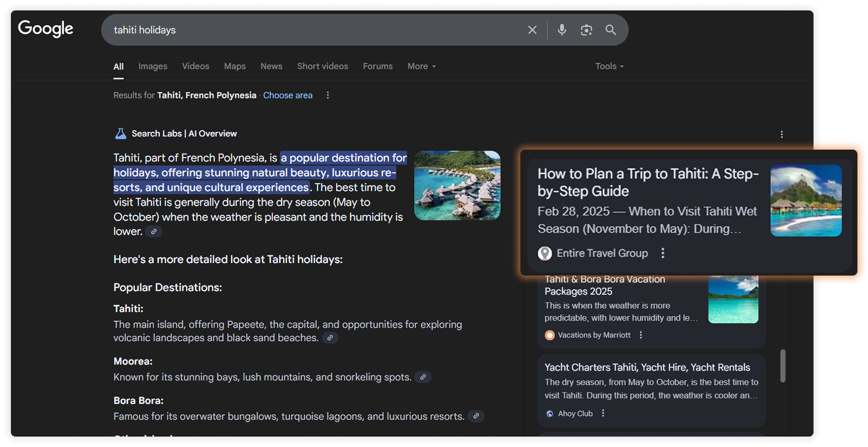The width and height of the screenshot is (868, 447).
Task: Switch to the Images tab
Action: point(153,66)
